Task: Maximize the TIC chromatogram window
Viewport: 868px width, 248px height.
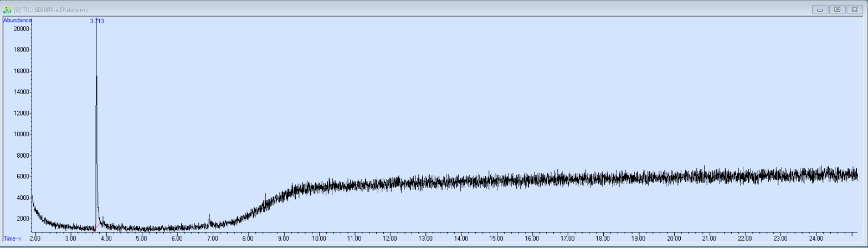Action: [836, 10]
